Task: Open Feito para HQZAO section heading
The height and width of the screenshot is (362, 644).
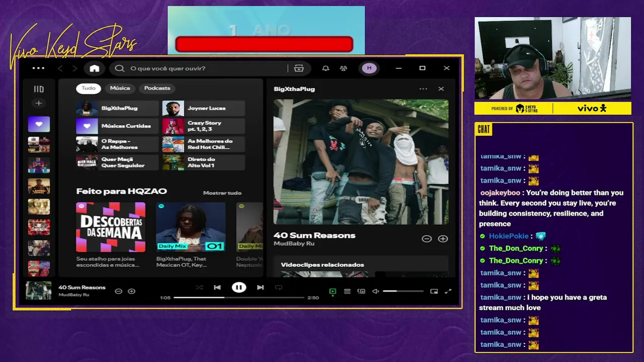Action: (x=121, y=191)
